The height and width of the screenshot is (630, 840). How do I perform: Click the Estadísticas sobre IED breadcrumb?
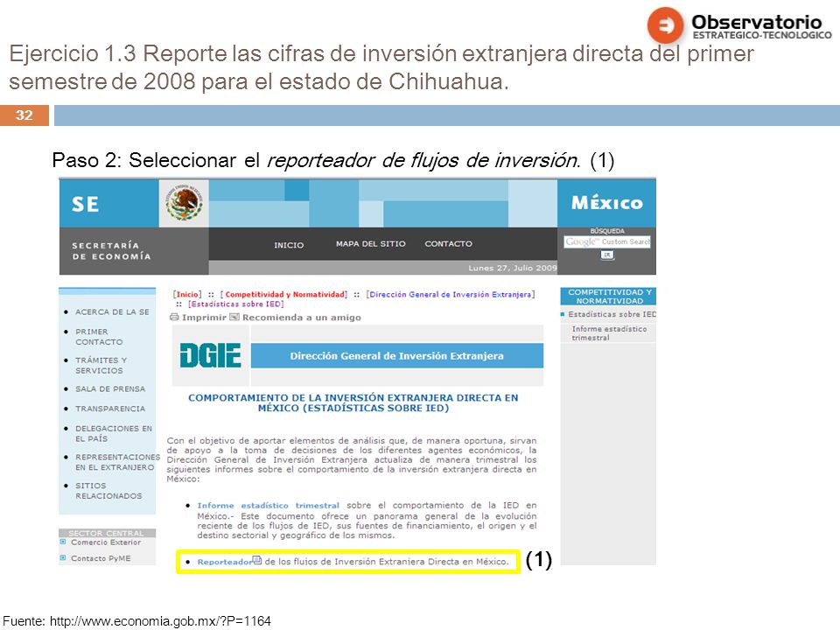(x=235, y=304)
